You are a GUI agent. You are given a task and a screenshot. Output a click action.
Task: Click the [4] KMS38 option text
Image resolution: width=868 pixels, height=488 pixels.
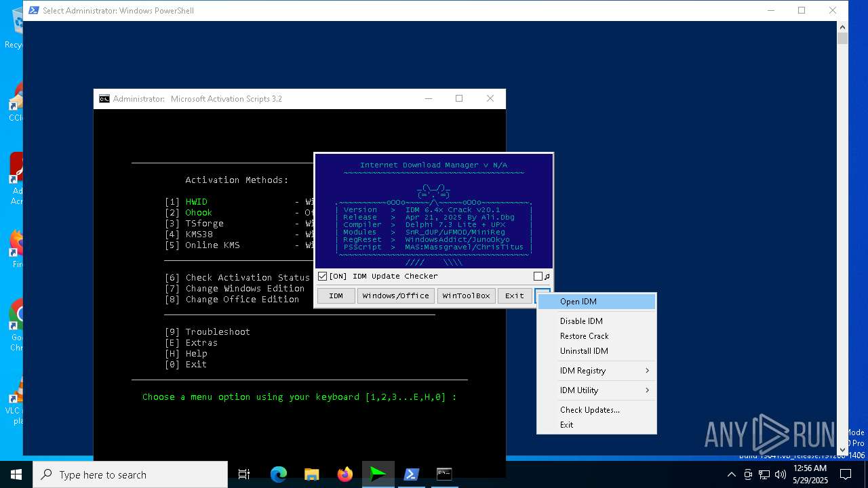189,235
